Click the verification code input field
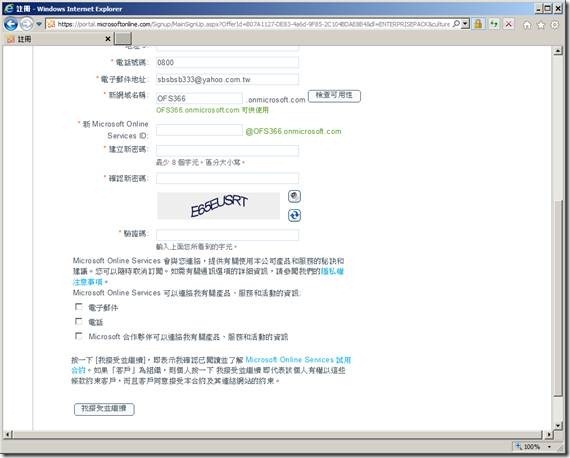 coord(227,235)
